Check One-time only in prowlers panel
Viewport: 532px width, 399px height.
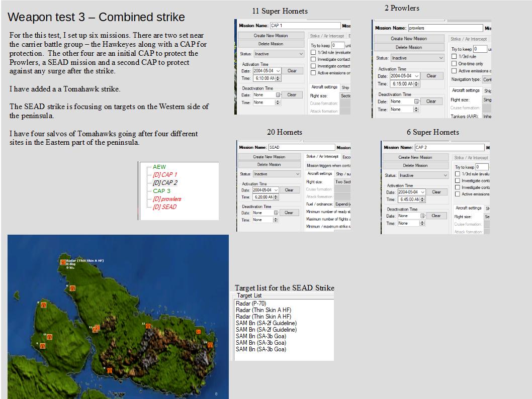point(454,63)
